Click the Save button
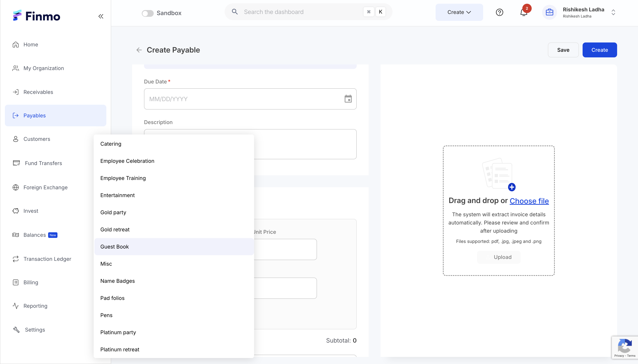 pos(563,50)
